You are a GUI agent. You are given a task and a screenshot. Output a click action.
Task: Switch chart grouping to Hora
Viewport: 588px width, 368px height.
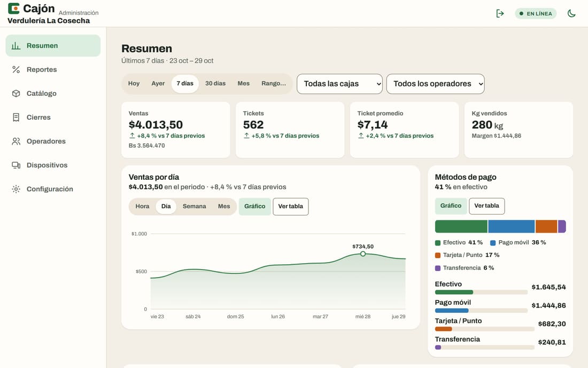[x=142, y=206]
